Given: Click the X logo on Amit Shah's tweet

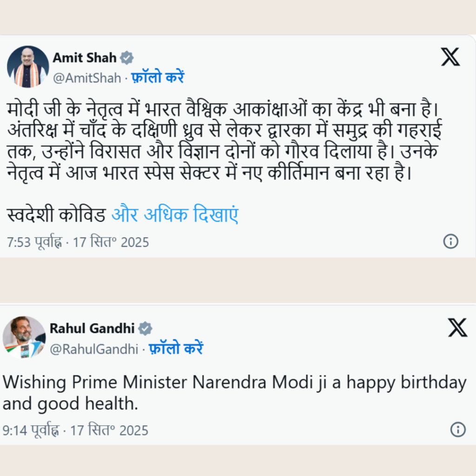Looking at the screenshot, I should tap(450, 57).
